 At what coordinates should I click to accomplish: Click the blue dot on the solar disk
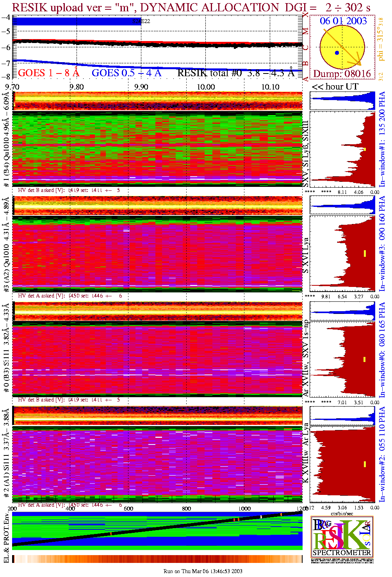(337, 53)
